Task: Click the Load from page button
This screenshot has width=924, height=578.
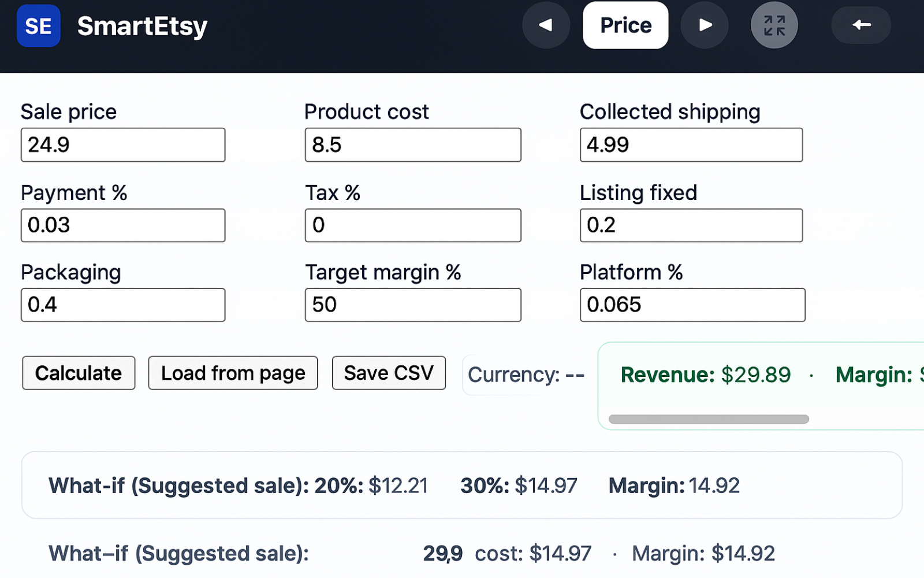Action: pos(233,373)
